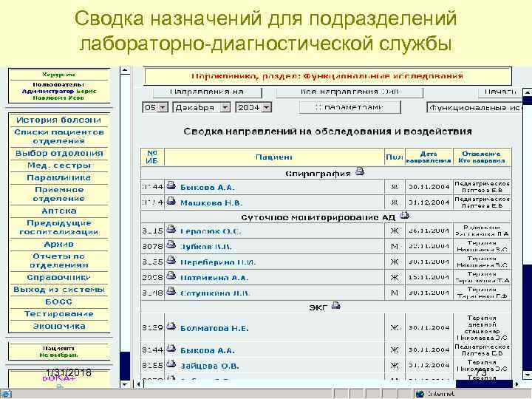The image size is (532, 399).
Task: Click the Дата направления column header
Action: (x=429, y=157)
